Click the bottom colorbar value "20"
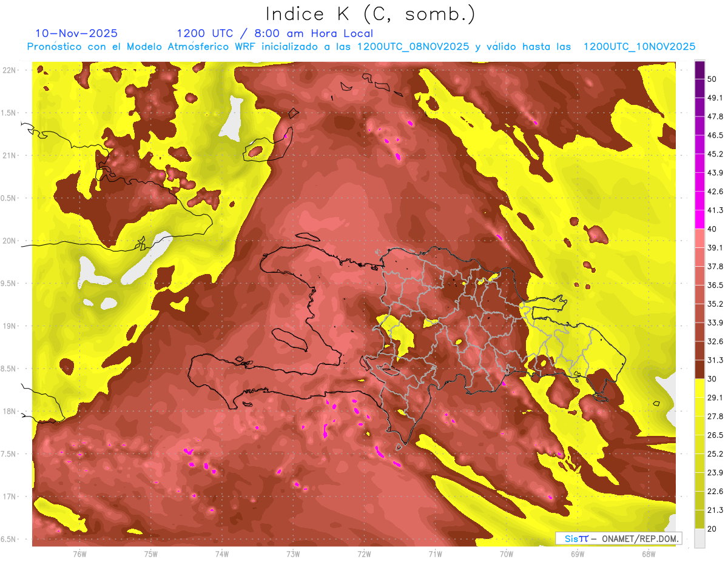Image resolution: width=728 pixels, height=562 pixels. [x=712, y=529]
